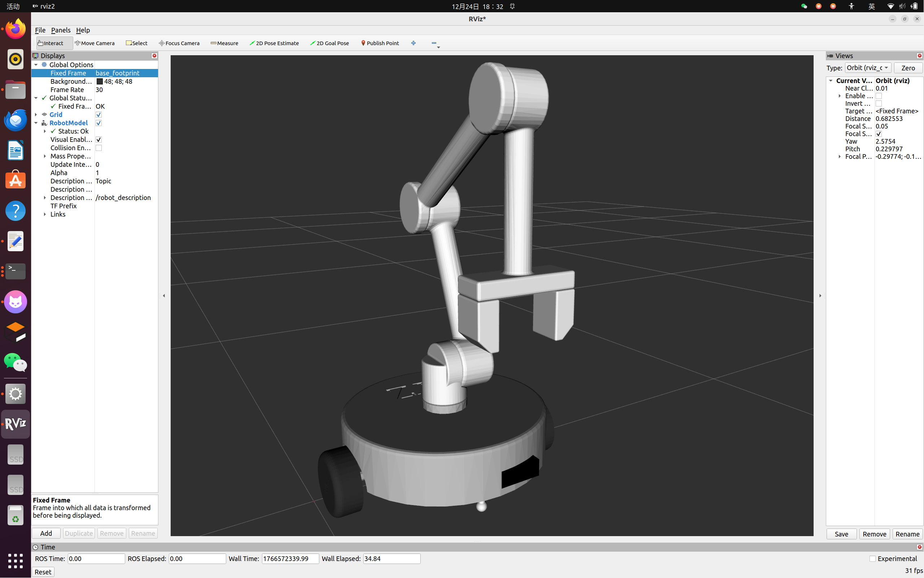The width and height of the screenshot is (924, 578).
Task: Click the Fixed Frame base_footprint value
Action: pyautogui.click(x=126, y=73)
